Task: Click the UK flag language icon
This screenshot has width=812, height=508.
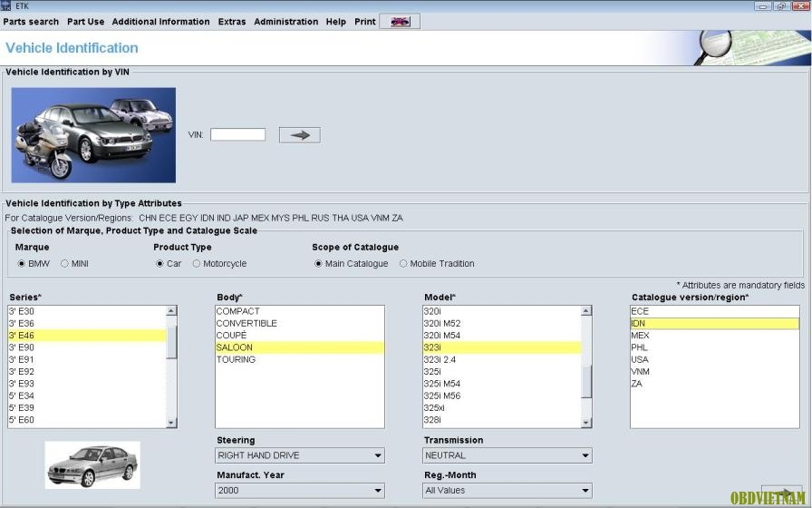Action: 400,22
